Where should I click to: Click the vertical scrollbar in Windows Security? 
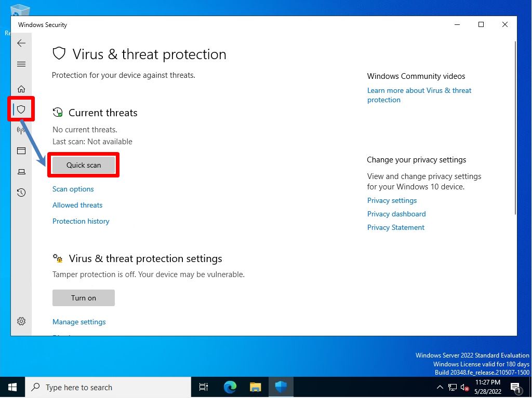click(x=515, y=128)
